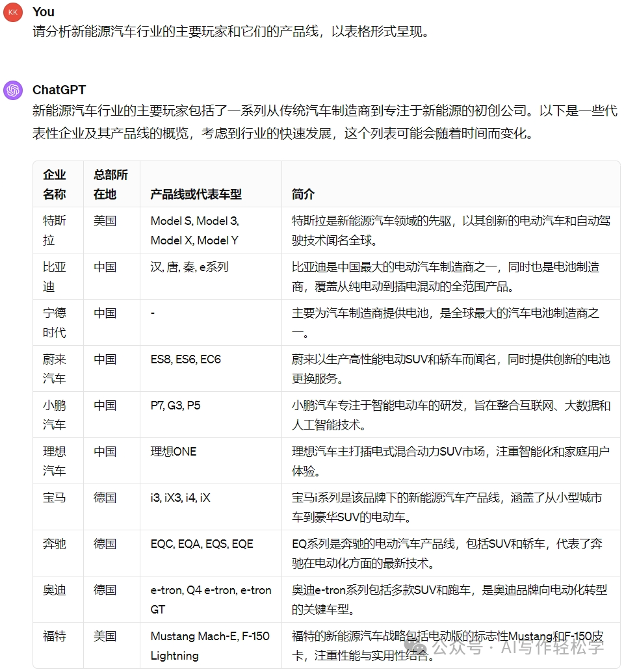Click the purple ChatGPT logo avatar

(x=13, y=90)
